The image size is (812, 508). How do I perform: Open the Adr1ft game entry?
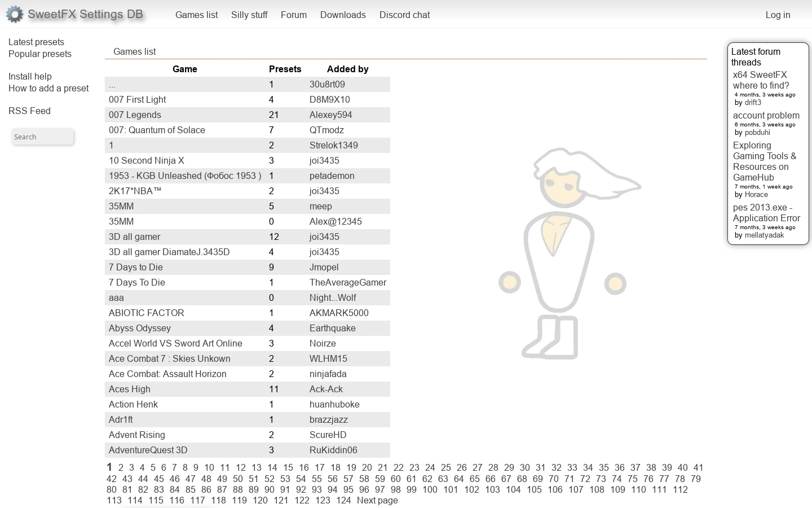121,419
